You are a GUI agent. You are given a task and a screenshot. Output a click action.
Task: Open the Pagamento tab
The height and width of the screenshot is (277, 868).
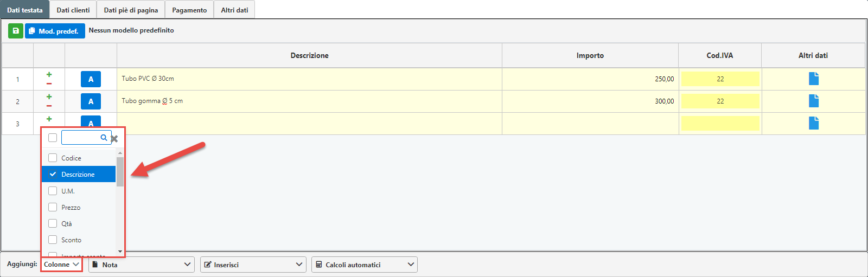click(189, 10)
